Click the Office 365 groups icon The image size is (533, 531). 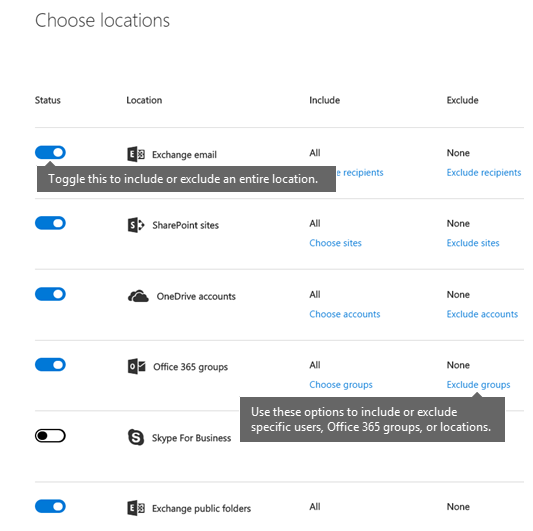point(136,366)
